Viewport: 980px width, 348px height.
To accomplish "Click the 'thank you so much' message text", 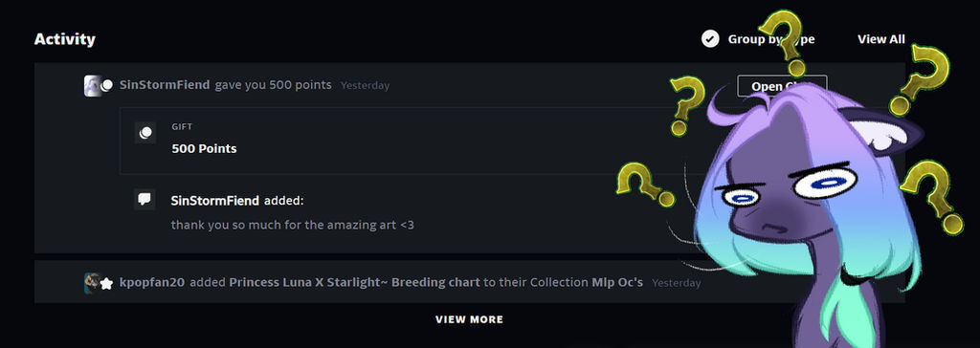I will 293,225.
